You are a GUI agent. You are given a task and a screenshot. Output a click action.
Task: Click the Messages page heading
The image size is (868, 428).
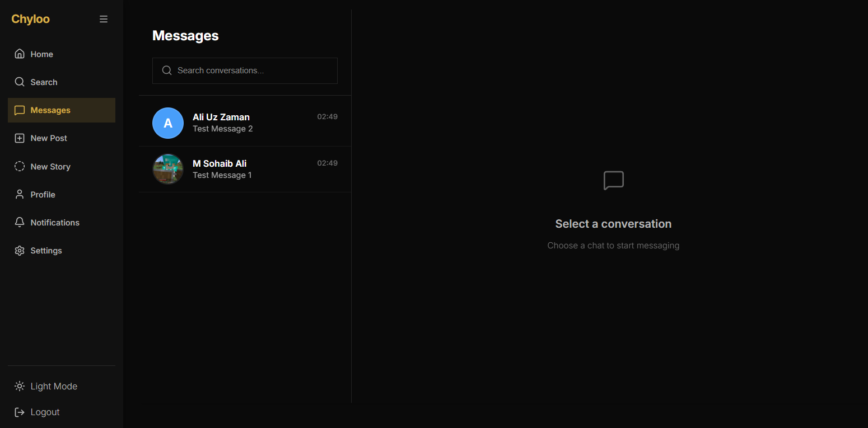[x=185, y=36]
